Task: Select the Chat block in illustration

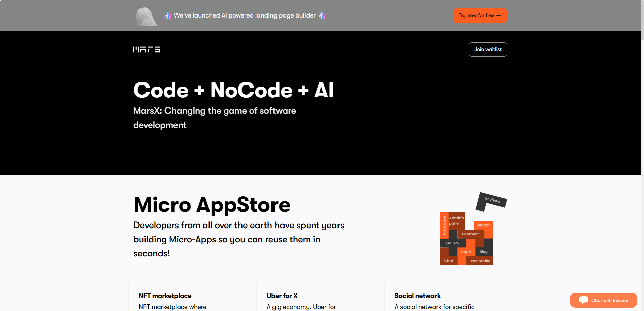Action: tap(449, 261)
